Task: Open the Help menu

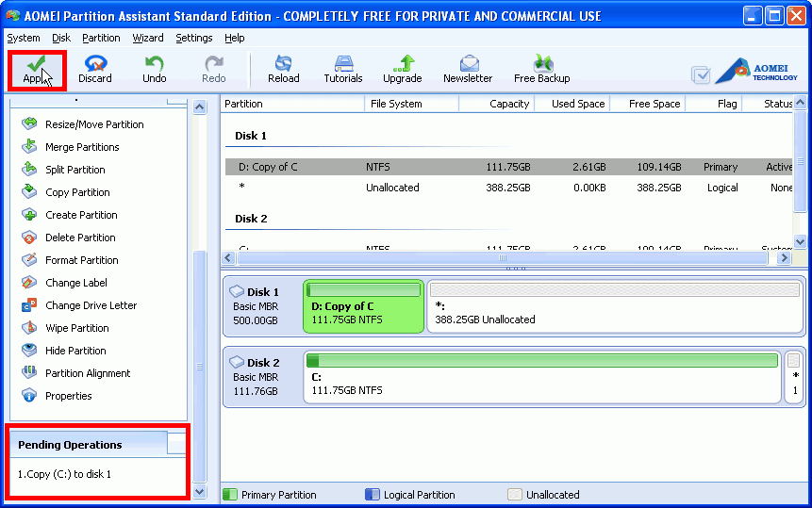Action: point(235,38)
